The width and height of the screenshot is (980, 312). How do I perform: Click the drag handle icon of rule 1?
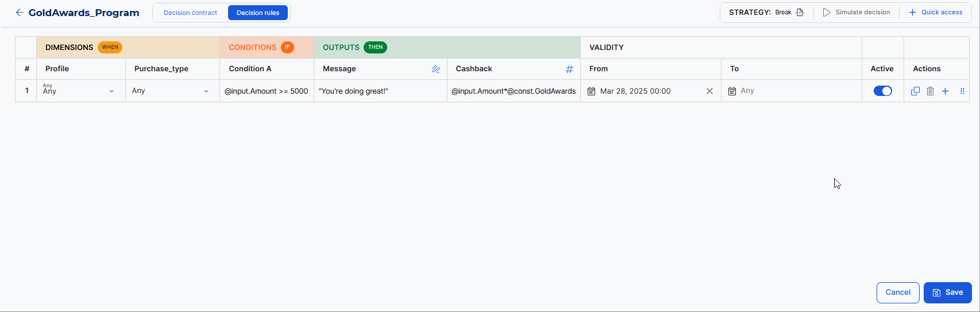point(962,91)
